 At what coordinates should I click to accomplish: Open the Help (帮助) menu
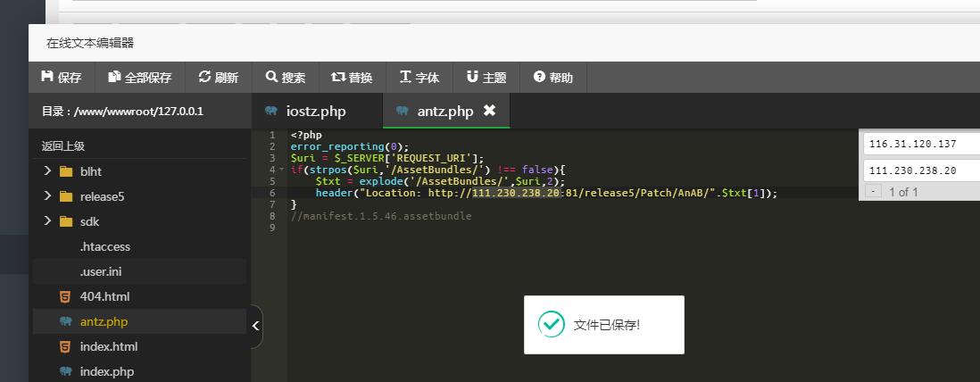[x=553, y=78]
